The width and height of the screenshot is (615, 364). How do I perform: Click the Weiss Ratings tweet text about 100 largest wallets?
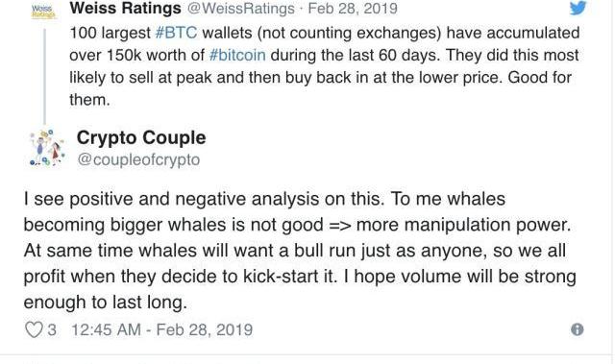[325, 66]
